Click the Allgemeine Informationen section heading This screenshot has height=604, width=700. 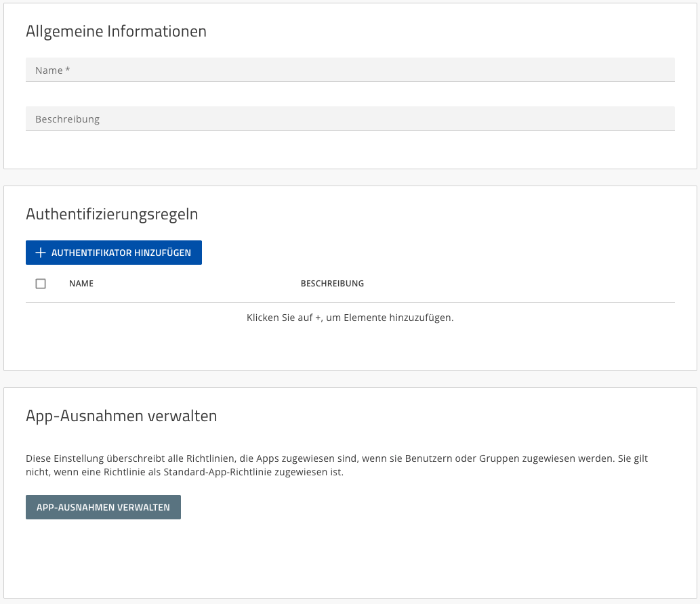[x=116, y=31]
